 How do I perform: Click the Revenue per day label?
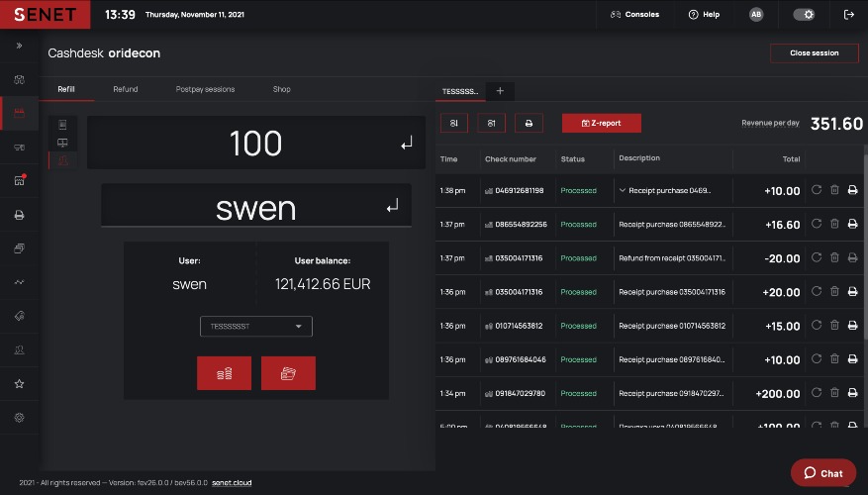click(x=771, y=123)
